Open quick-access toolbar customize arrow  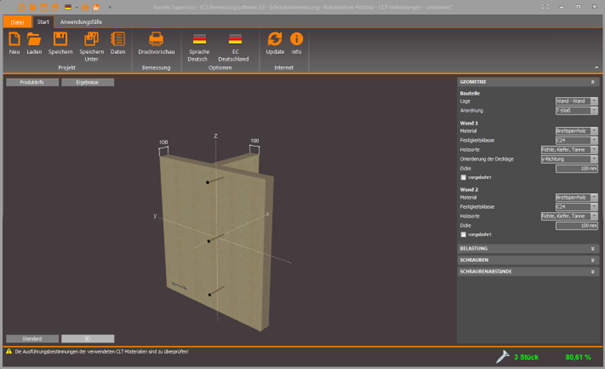pos(110,7)
